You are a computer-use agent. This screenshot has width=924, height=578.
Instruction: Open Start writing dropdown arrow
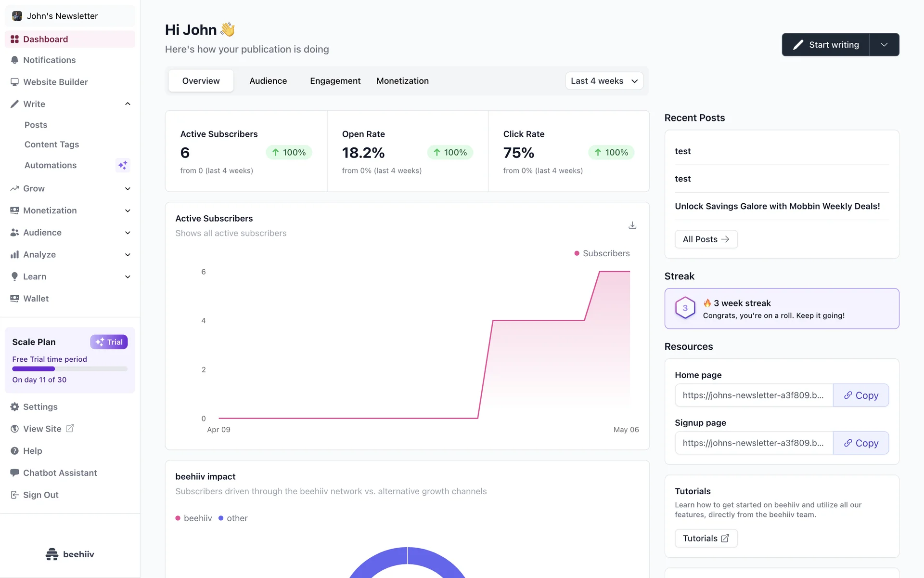(884, 45)
